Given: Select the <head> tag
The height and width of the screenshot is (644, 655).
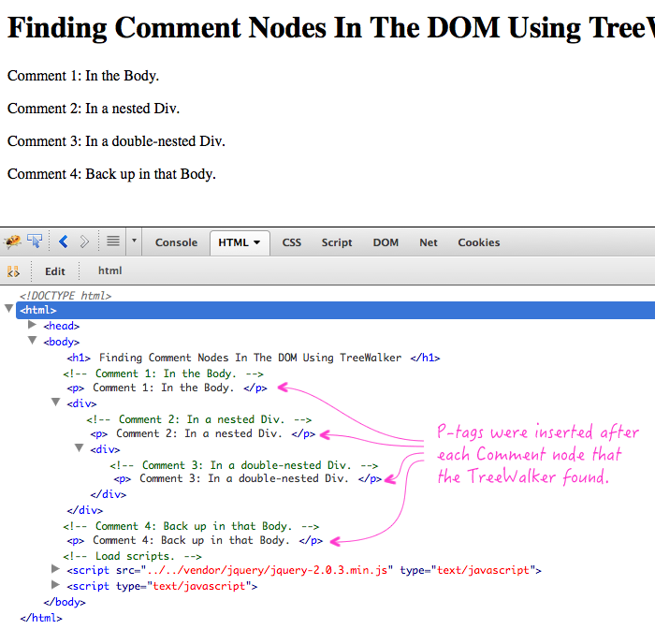Looking at the screenshot, I should pyautogui.click(x=62, y=326).
